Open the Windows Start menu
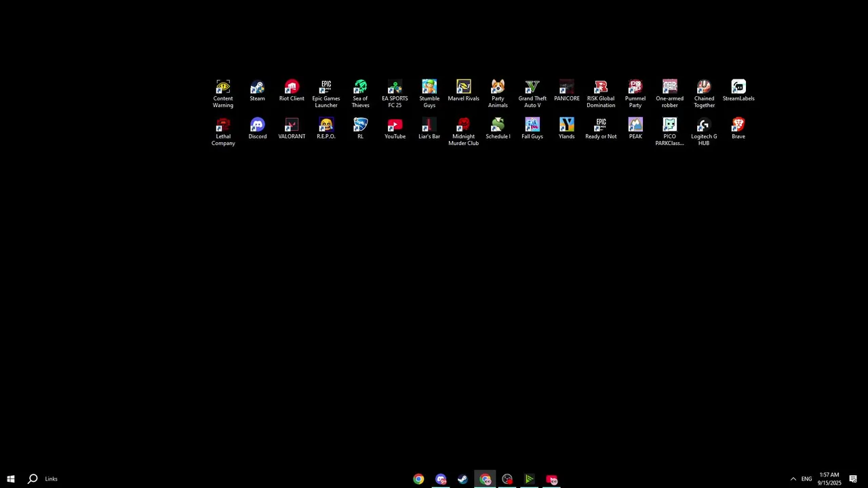This screenshot has height=488, width=868. (x=11, y=479)
